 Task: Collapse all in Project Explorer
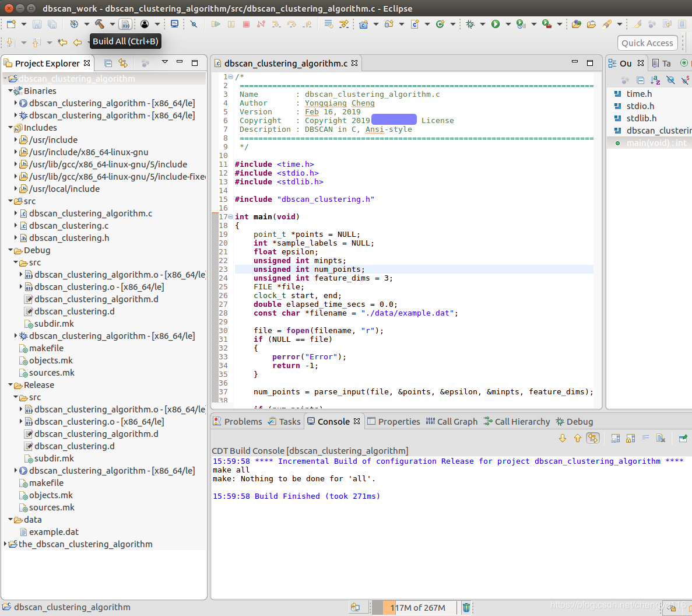point(108,63)
